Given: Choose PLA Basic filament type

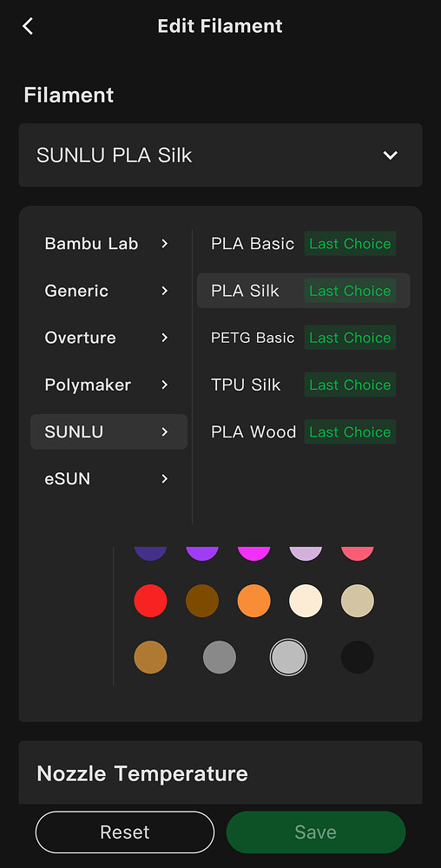Looking at the screenshot, I should [x=303, y=244].
